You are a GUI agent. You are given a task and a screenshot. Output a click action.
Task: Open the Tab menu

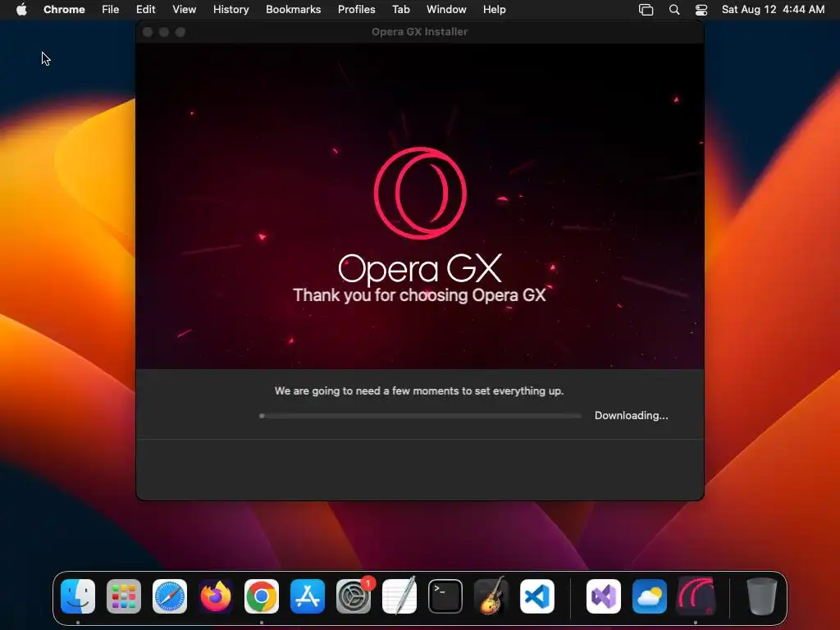pos(400,10)
